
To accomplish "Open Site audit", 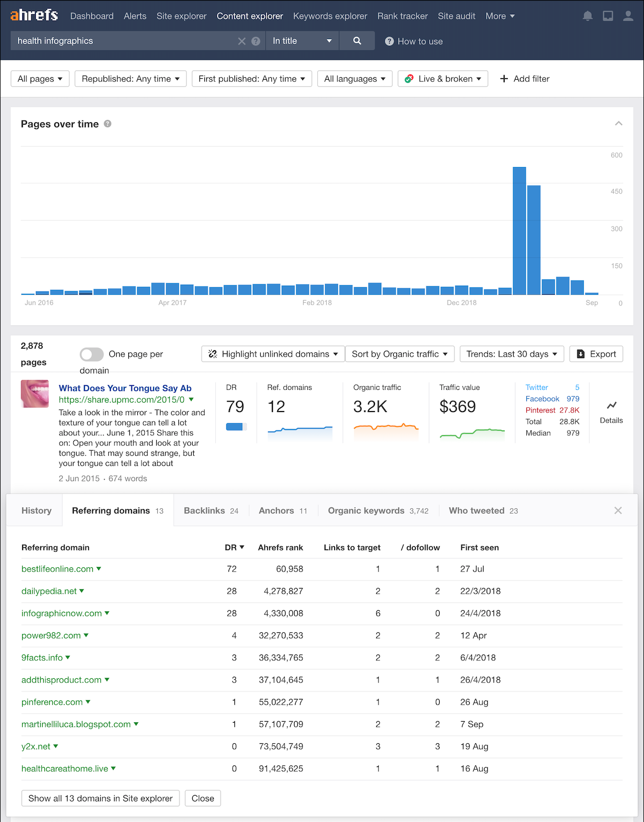I will (x=457, y=16).
